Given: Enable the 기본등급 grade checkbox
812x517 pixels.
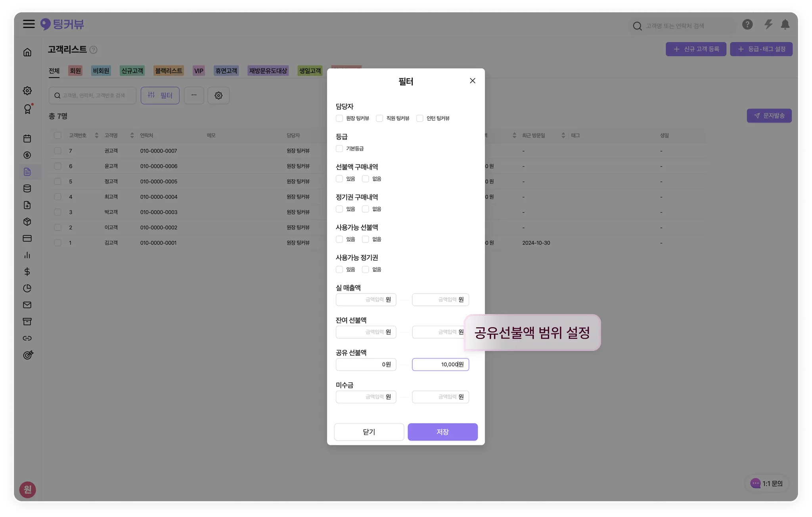Looking at the screenshot, I should point(339,149).
